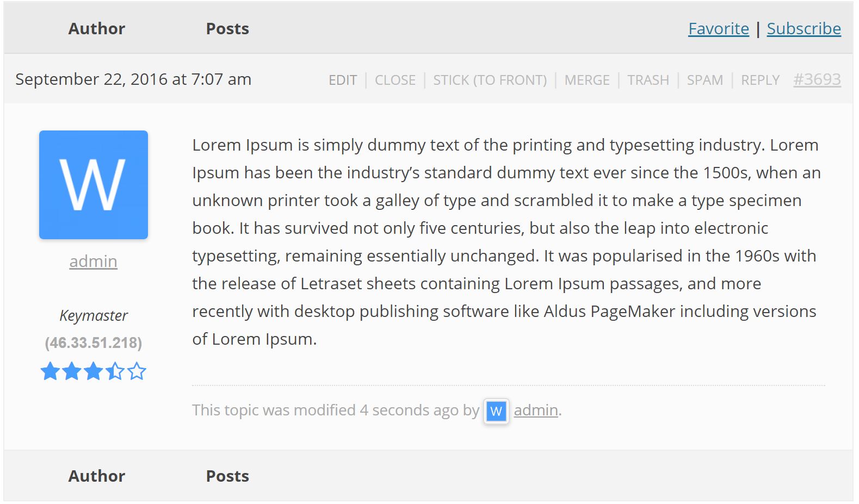859x504 pixels.
Task: Click the large blue W avatar image
Action: (x=94, y=185)
